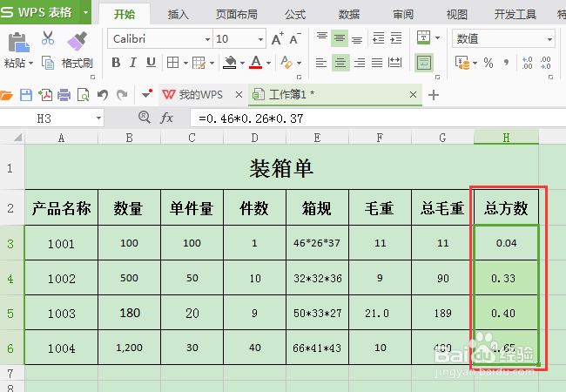The height and width of the screenshot is (392, 566).
Task: Align text right
Action: coord(360,63)
